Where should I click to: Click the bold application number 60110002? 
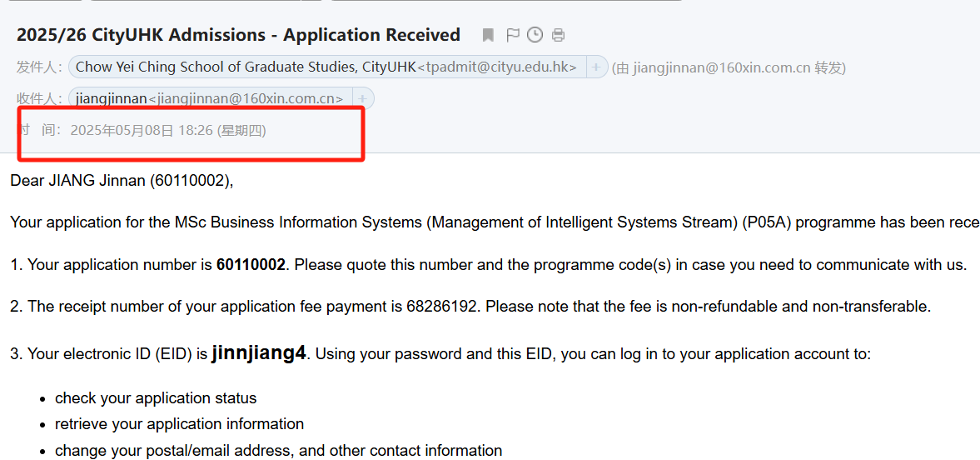[251, 265]
